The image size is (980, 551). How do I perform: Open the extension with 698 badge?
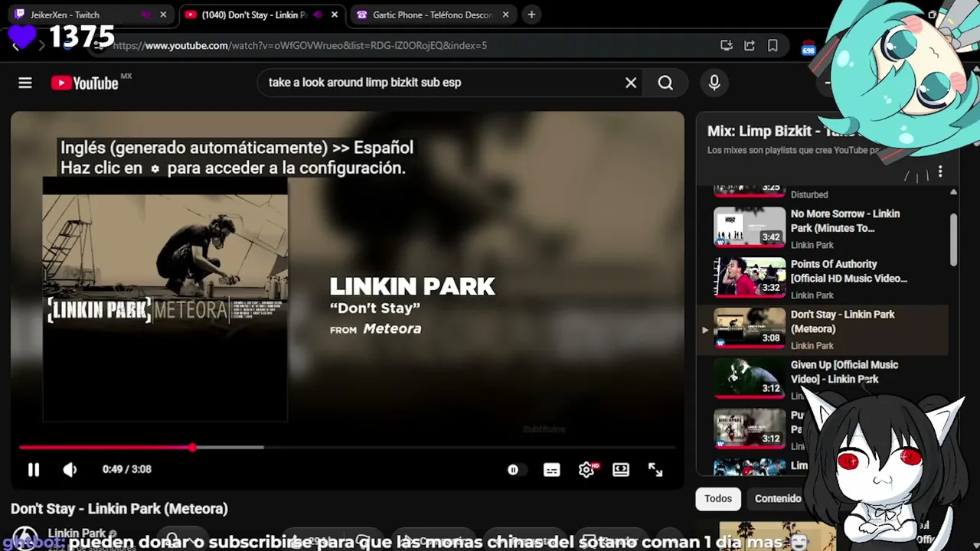[x=808, y=47]
